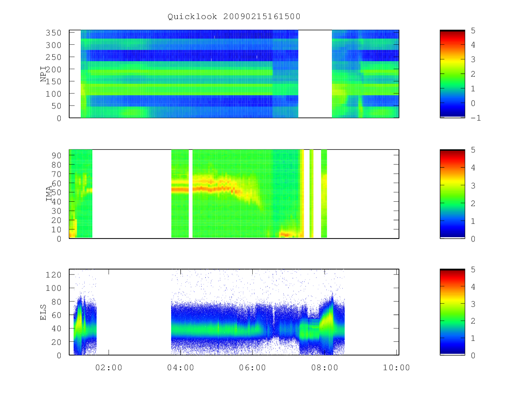Click the Quicklook 20090215161500 plot title
This screenshot has width=532, height=399.
click(x=234, y=17)
